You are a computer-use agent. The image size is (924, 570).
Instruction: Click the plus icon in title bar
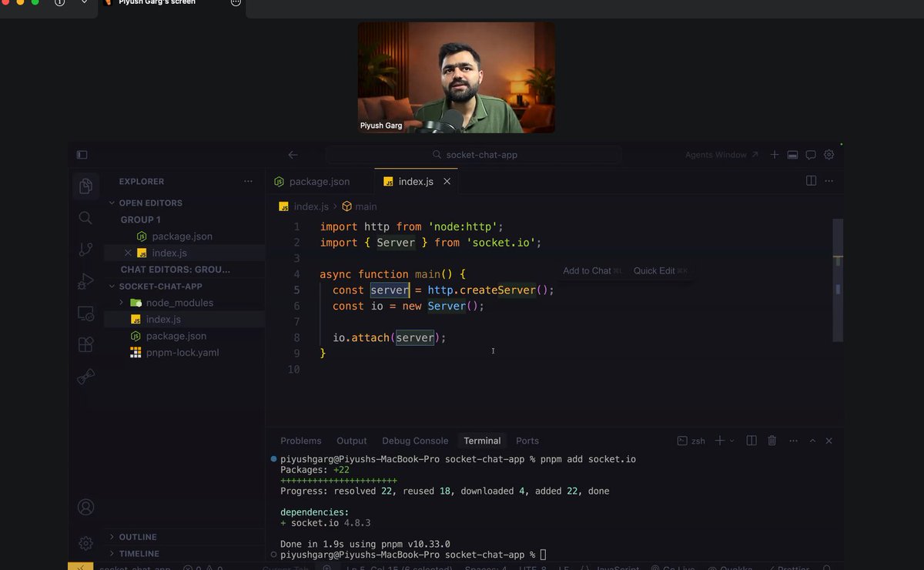(775, 155)
